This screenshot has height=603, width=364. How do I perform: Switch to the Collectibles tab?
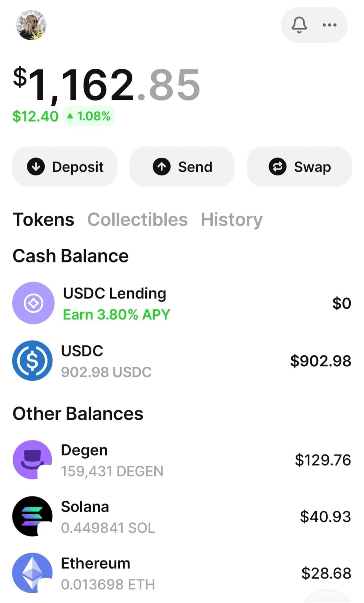point(138,219)
